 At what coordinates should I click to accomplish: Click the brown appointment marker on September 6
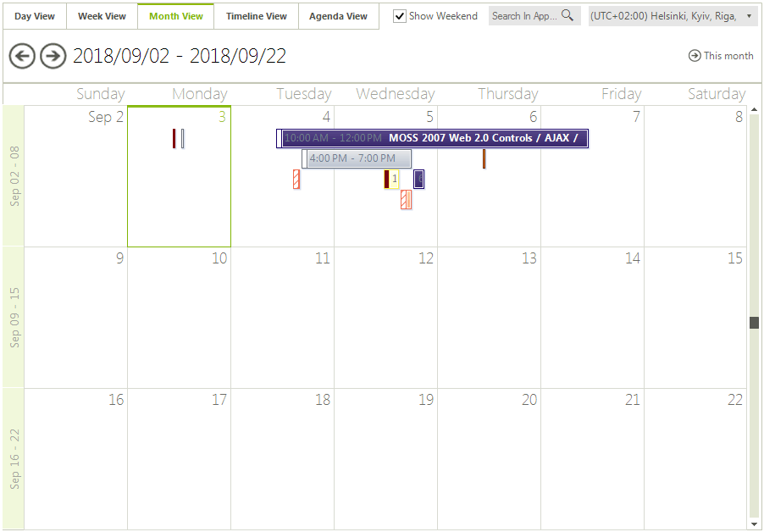pos(484,158)
